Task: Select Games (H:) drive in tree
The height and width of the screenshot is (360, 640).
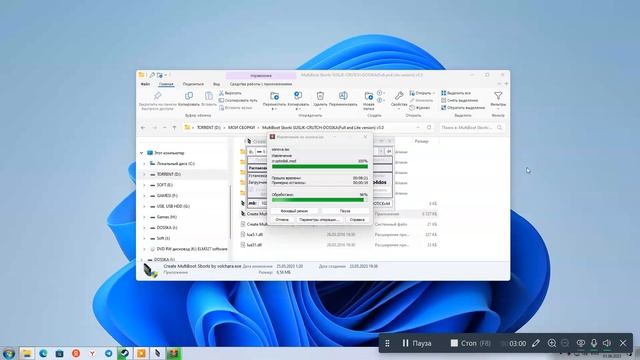Action: click(167, 217)
